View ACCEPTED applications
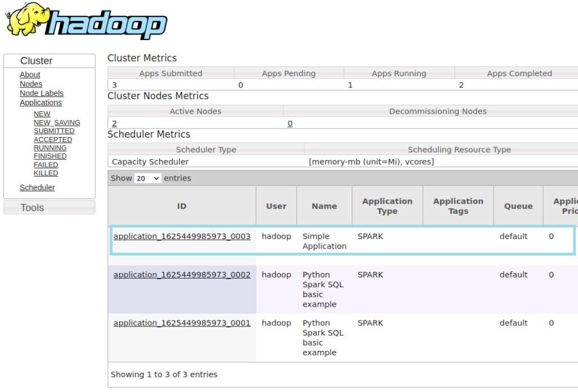The height and width of the screenshot is (392, 578). pyautogui.click(x=52, y=139)
